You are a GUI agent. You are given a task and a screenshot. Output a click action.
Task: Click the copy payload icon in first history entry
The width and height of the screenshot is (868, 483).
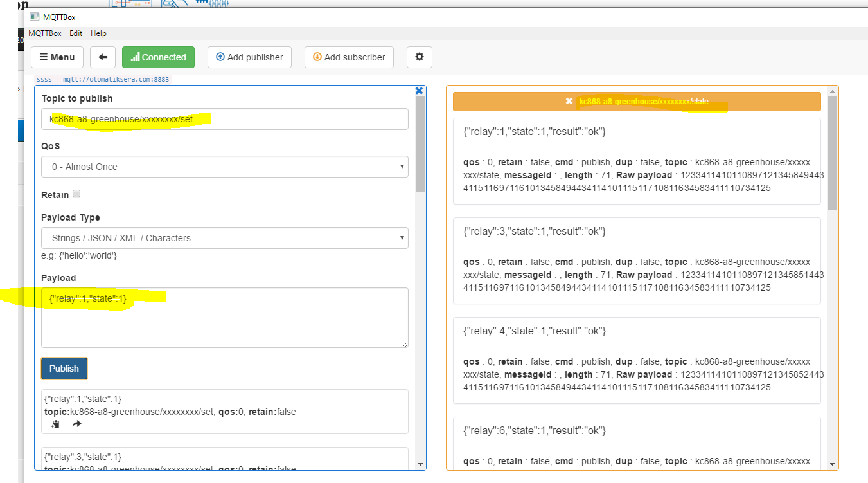coord(55,424)
